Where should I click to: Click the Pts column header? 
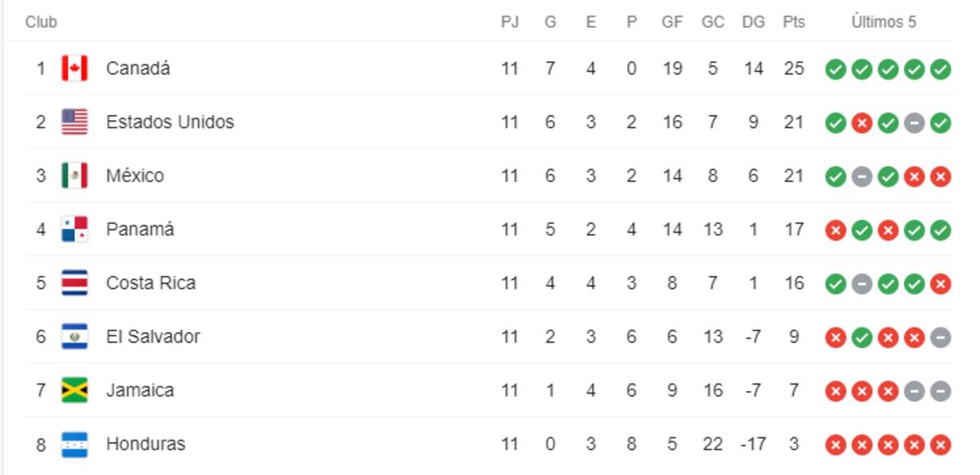click(x=794, y=22)
